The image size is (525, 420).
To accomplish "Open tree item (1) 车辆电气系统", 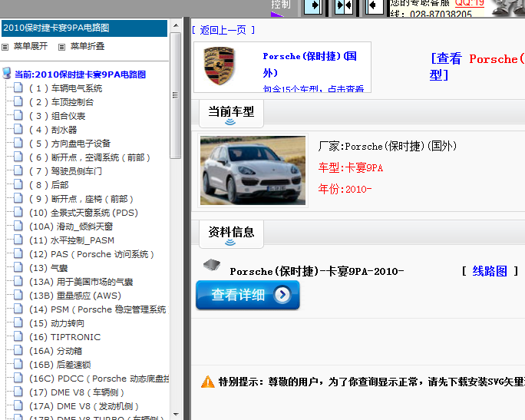I will [66, 88].
